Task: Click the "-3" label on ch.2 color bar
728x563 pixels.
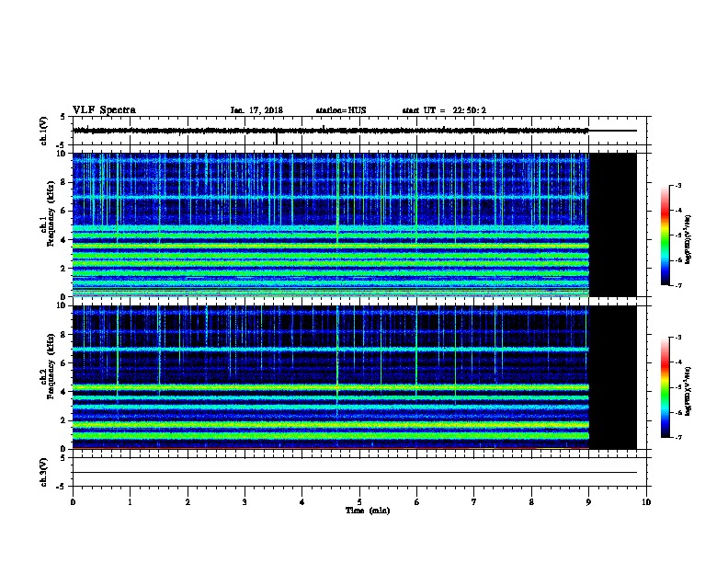Action: coord(677,338)
